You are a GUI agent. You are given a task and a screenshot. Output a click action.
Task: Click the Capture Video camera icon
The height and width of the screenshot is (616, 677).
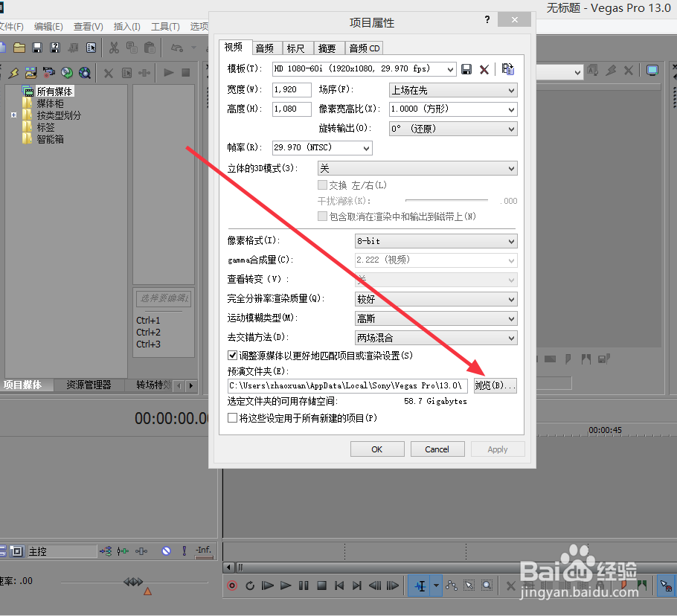click(x=49, y=72)
